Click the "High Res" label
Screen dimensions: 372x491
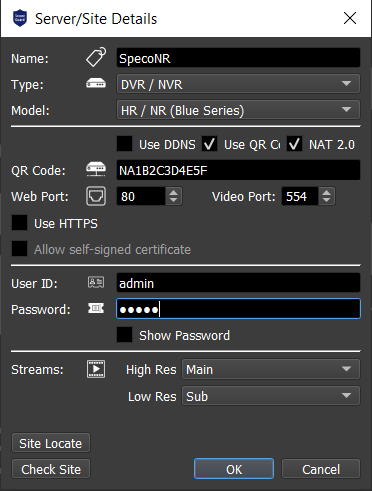151,370
